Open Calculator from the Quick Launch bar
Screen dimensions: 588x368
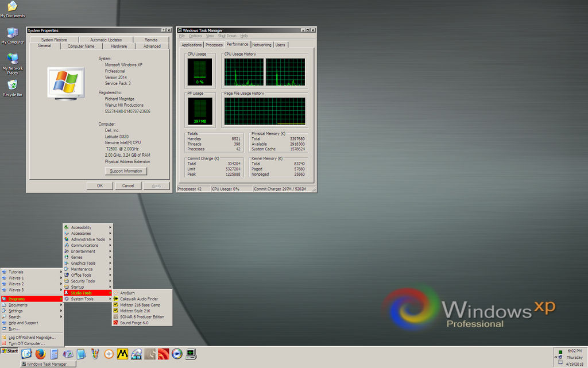point(53,354)
